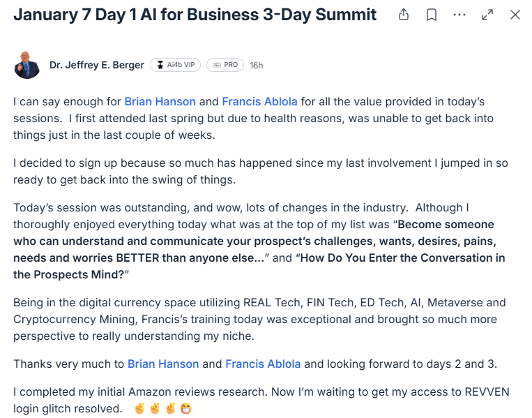Click the PRO badge next to author

[225, 65]
